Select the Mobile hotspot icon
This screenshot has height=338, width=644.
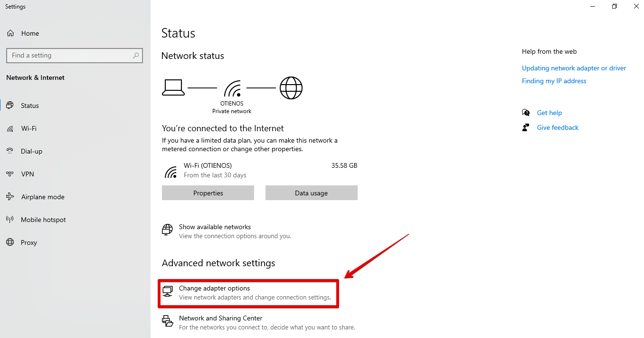coord(10,220)
